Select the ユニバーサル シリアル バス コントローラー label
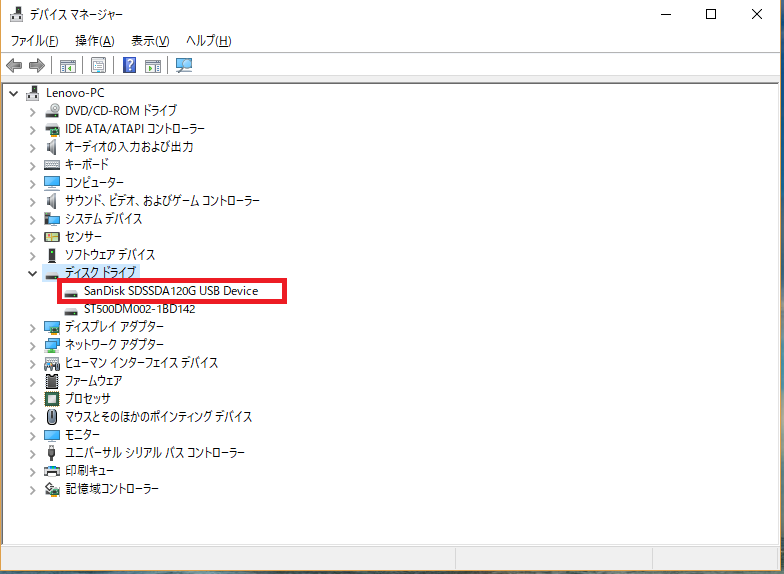Screen dimensions: 784x574 (155, 453)
